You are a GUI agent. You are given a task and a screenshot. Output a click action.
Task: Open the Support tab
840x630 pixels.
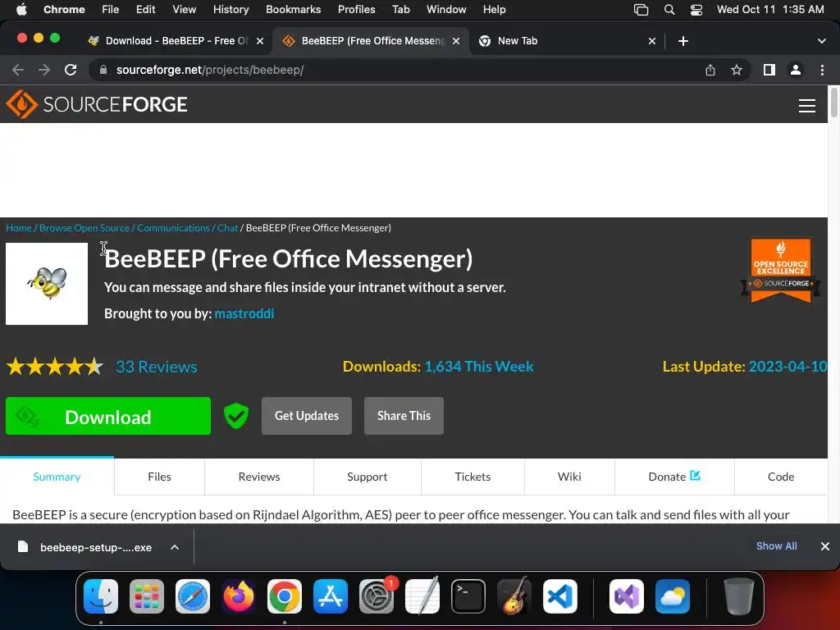[367, 477]
